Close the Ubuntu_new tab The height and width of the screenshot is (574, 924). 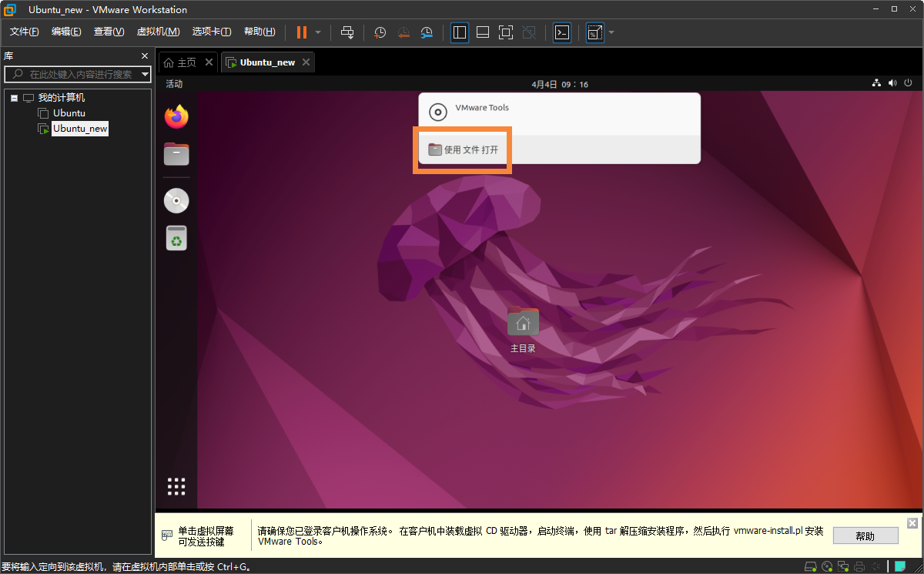tap(306, 62)
